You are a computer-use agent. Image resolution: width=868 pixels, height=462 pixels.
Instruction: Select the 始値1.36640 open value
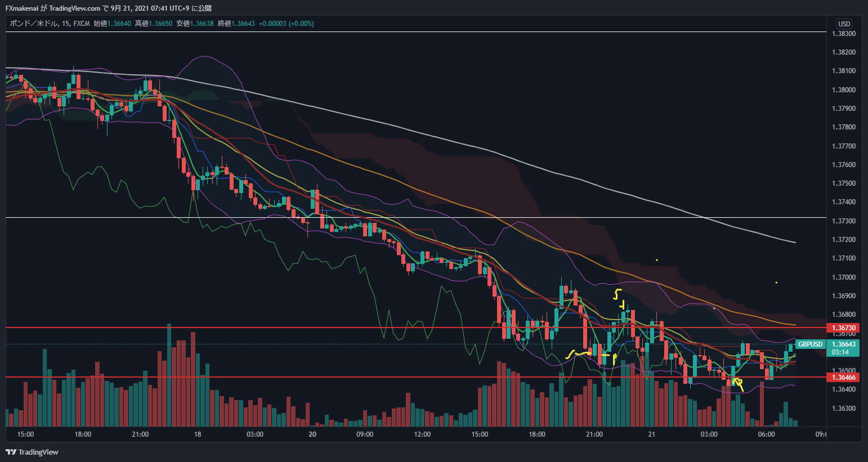click(x=112, y=24)
